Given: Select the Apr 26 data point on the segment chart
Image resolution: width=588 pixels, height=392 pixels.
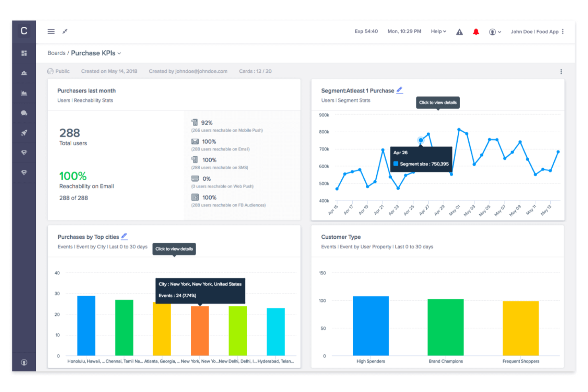Looking at the screenshot, I should coord(420,140).
